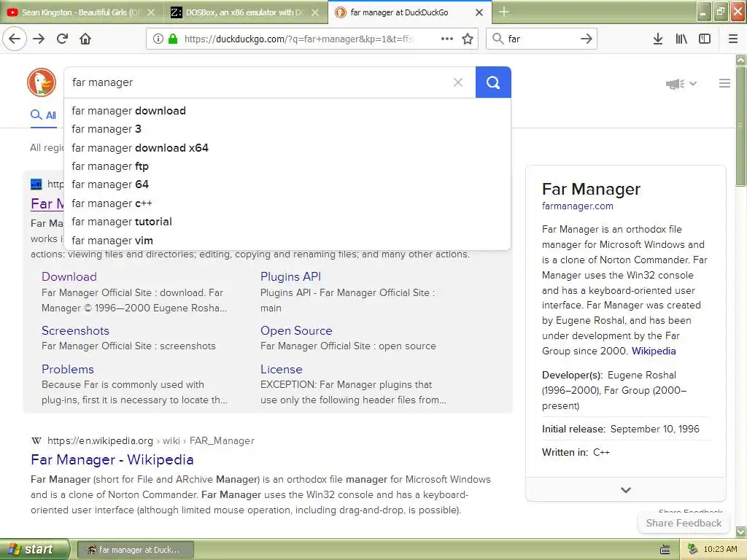The height and width of the screenshot is (560, 747).
Task: Open the Wikipedia link in info panel
Action: (654, 351)
